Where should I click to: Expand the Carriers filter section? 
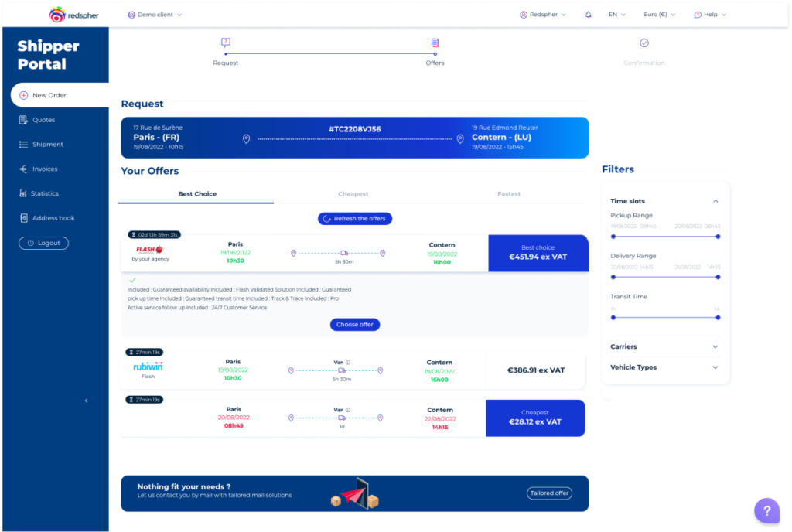(x=715, y=346)
